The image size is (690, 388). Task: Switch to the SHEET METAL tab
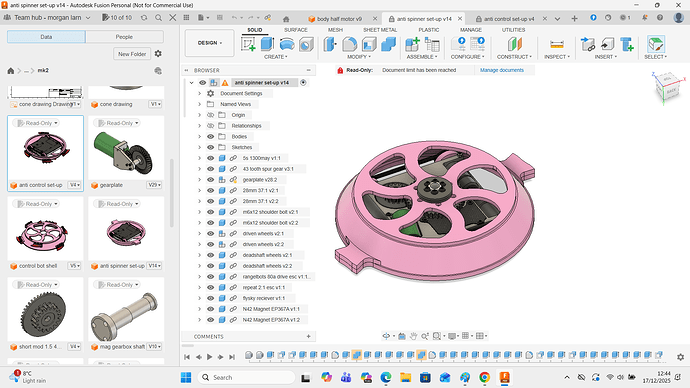[380, 30]
